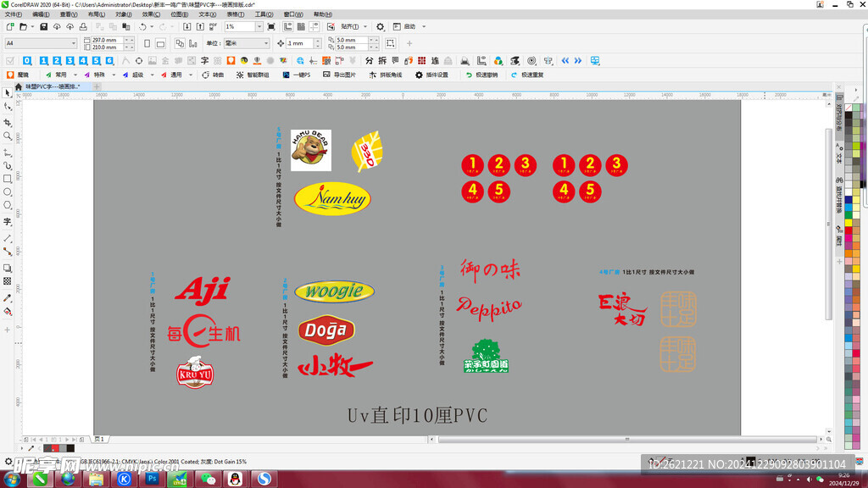Toggle the blue number 1 plugin button

pos(43,61)
